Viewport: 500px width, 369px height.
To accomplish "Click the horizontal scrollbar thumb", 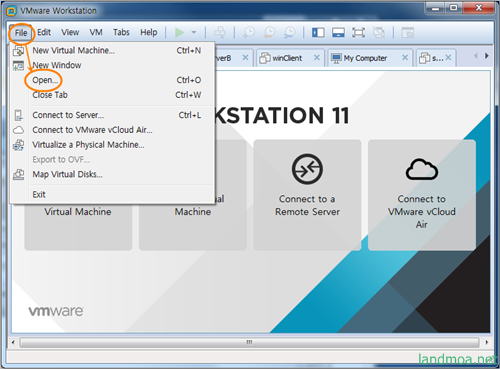I will coord(249,342).
